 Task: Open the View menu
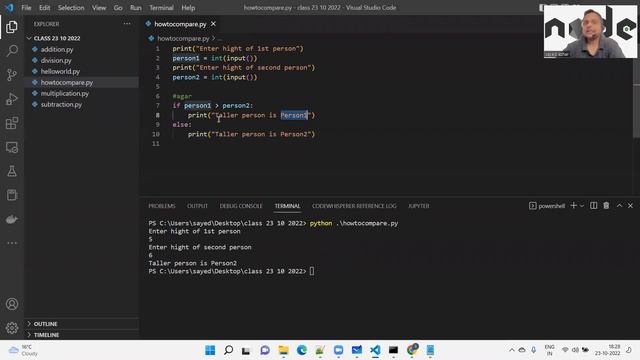tap(99, 8)
